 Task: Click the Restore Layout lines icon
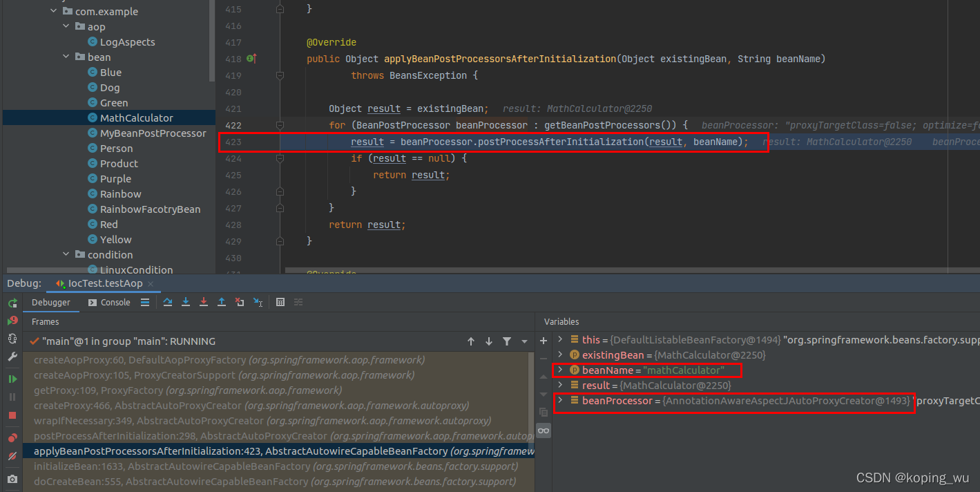pyautogui.click(x=298, y=302)
